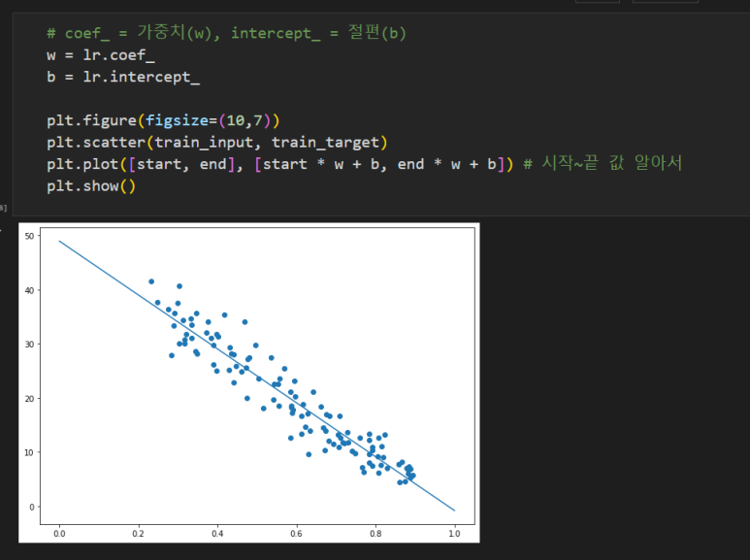Place cursor on 'b = lr.intercept_' line
Screen dimensions: 750x560
123,77
